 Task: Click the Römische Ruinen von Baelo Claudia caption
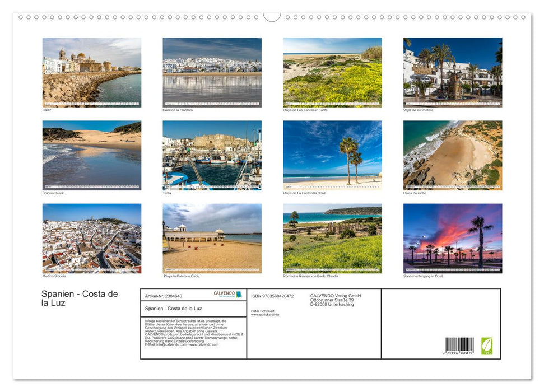point(310,276)
